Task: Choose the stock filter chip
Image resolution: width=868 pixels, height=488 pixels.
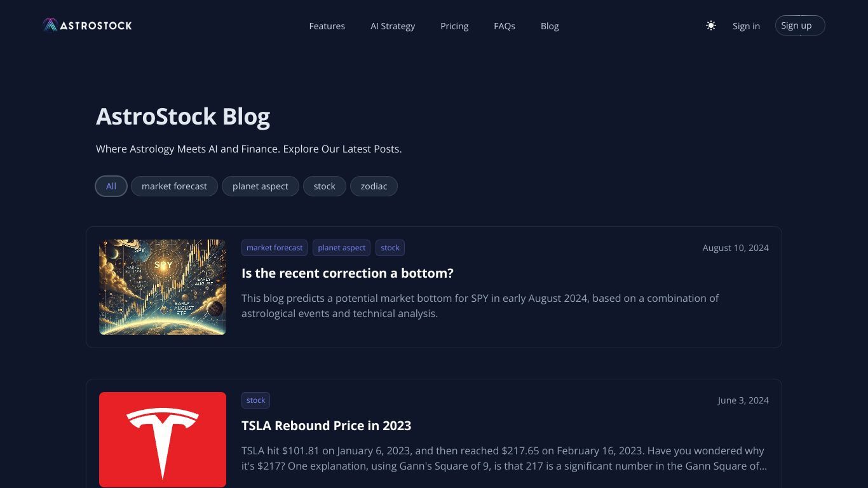Action: (x=324, y=186)
